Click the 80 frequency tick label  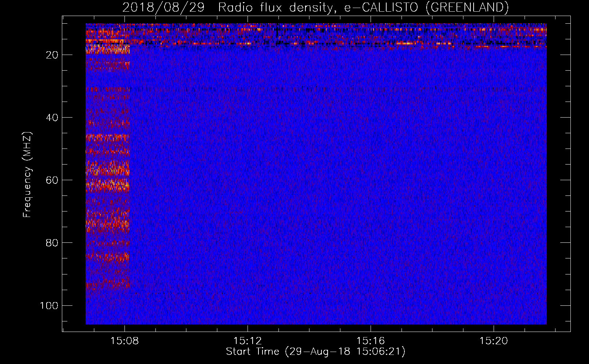52,243
